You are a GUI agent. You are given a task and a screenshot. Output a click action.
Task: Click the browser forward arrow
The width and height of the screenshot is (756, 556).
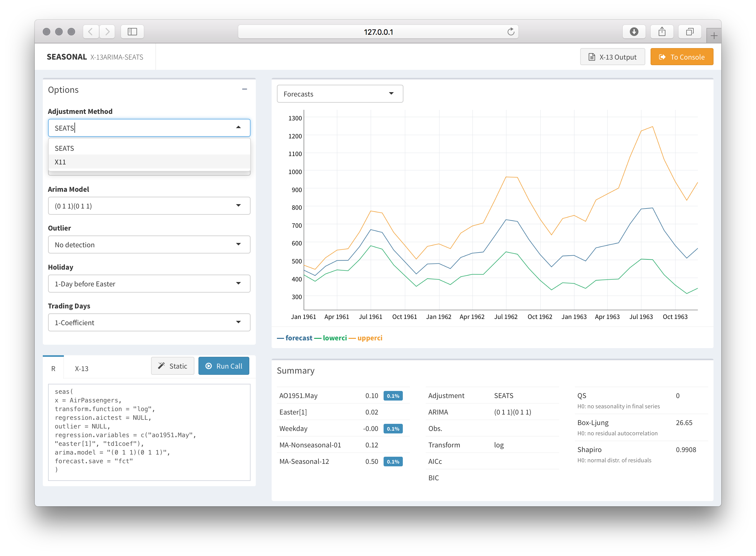click(107, 32)
